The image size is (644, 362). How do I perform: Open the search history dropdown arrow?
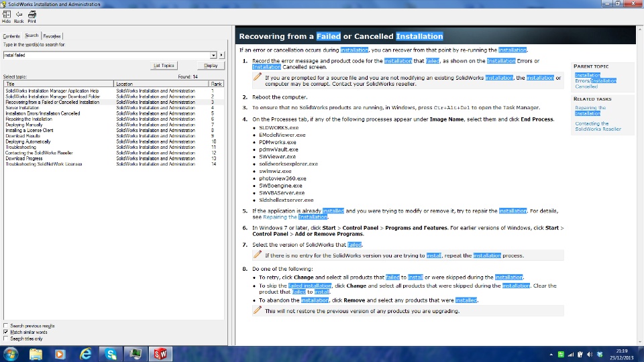(213, 55)
